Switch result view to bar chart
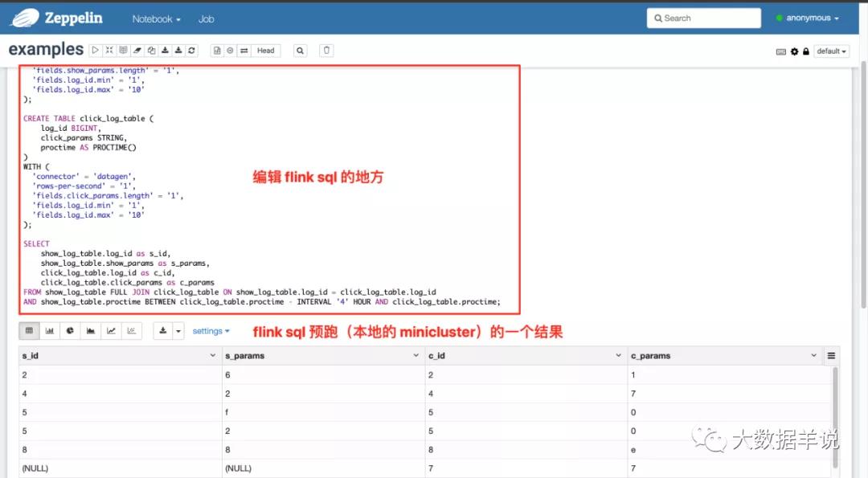The image size is (868, 478). (x=50, y=330)
